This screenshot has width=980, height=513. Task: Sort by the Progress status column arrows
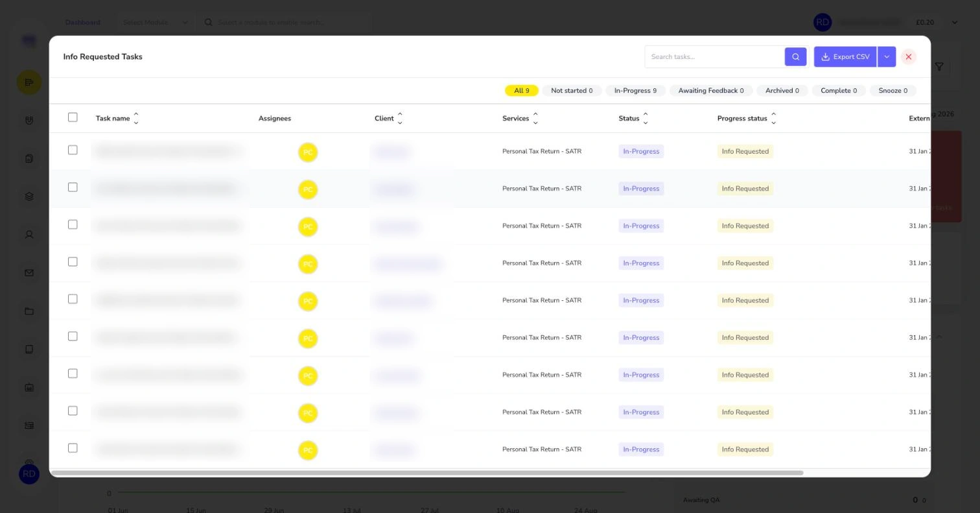pyautogui.click(x=773, y=118)
